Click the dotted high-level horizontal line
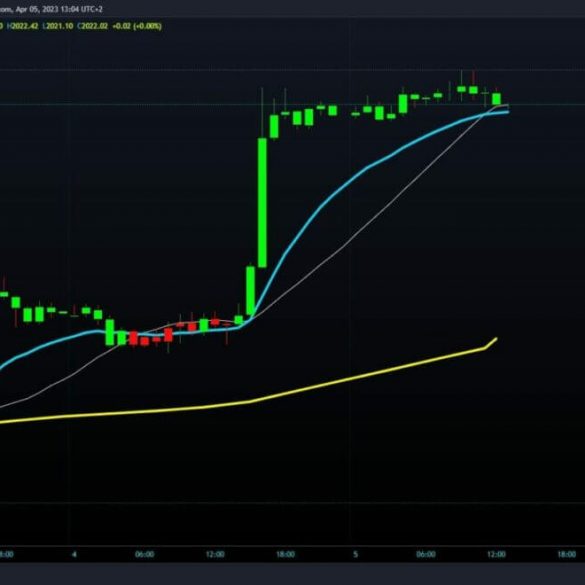 click(x=292, y=70)
